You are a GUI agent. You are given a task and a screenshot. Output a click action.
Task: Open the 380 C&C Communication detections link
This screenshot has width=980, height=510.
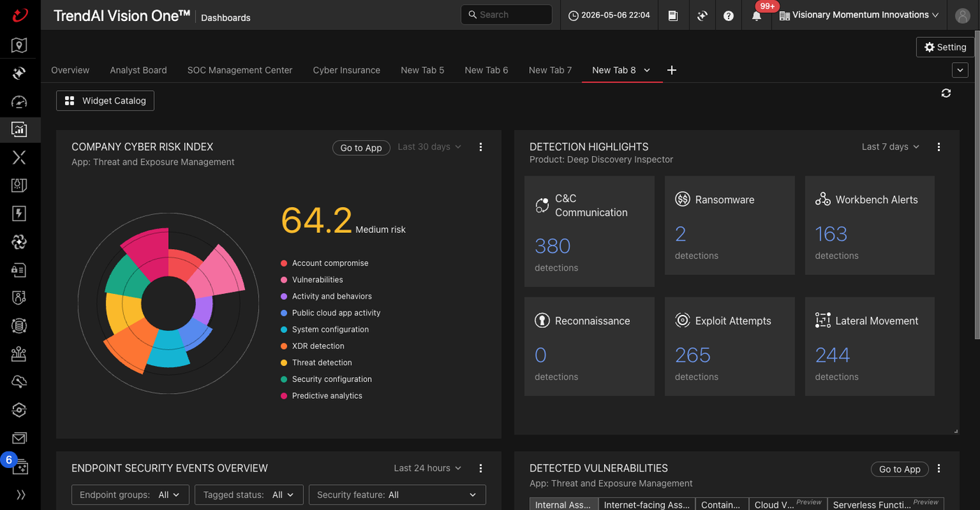coord(553,246)
